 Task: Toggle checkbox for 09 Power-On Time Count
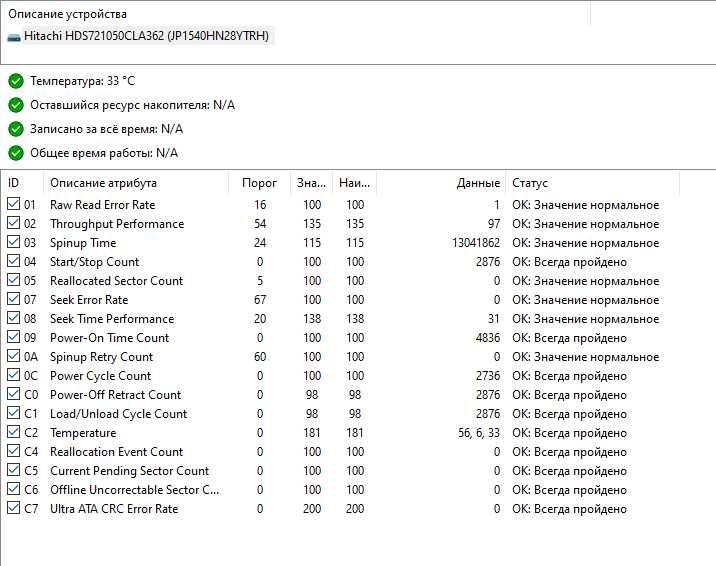(13, 337)
